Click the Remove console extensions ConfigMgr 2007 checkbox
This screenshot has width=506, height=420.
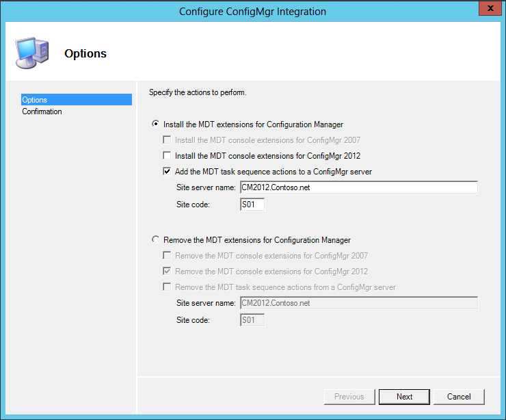point(167,256)
